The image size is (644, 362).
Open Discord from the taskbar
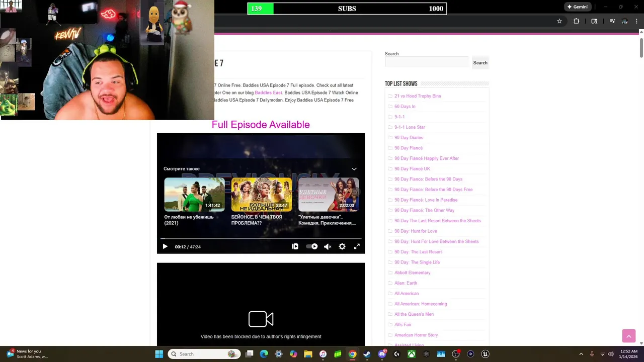coord(382,354)
